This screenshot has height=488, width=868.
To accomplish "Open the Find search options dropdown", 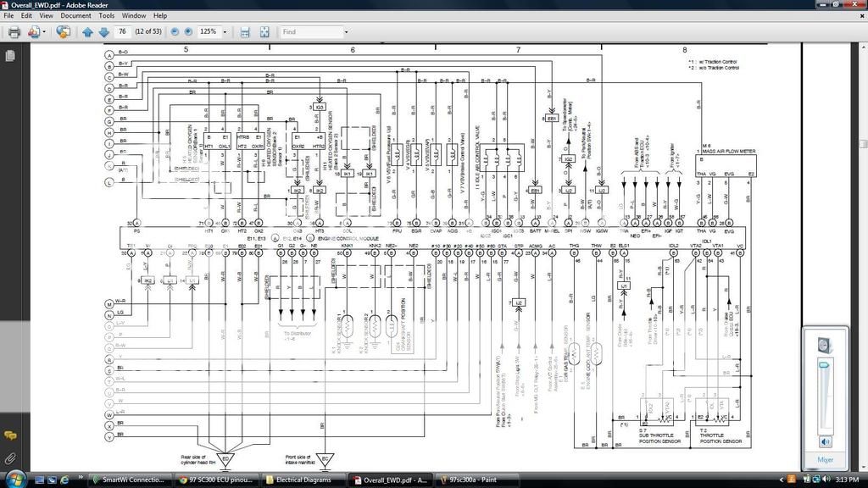I will coord(346,32).
